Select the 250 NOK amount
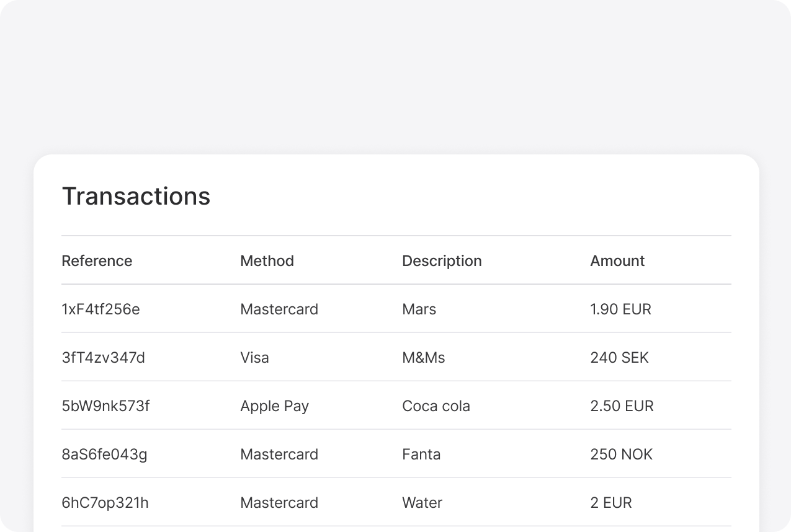The height and width of the screenshot is (532, 791). pyautogui.click(x=621, y=454)
